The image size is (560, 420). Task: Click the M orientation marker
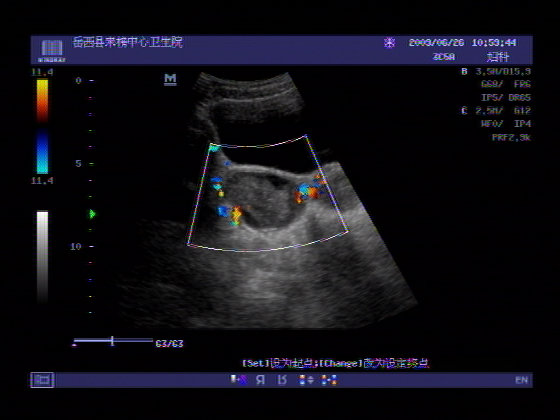click(170, 79)
